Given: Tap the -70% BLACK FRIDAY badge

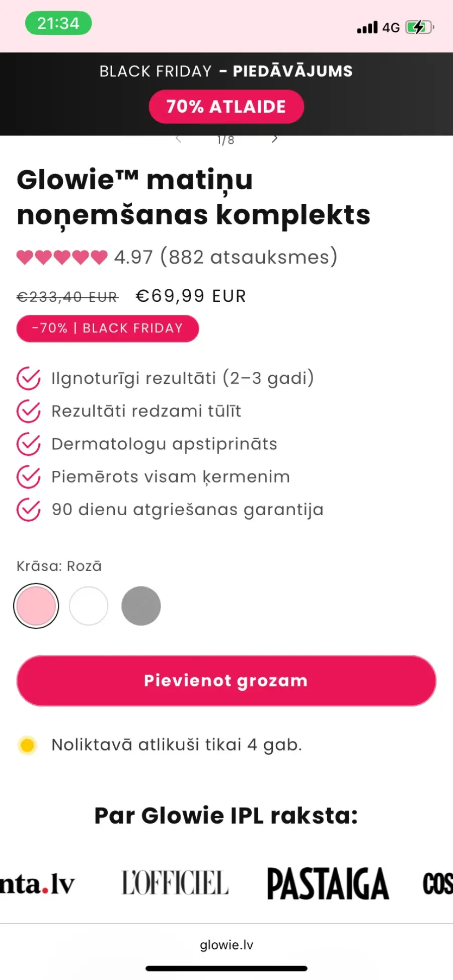Looking at the screenshot, I should 108,328.
